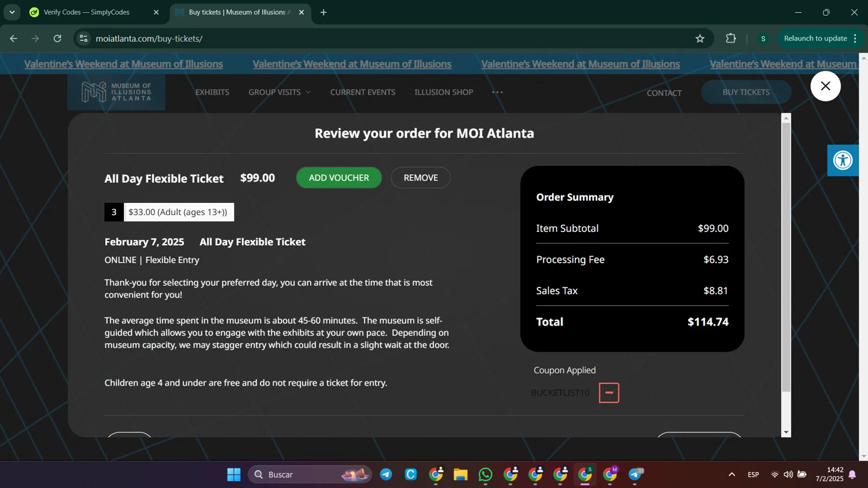868x488 pixels.
Task: View site information icon in address bar
Action: tap(83, 39)
